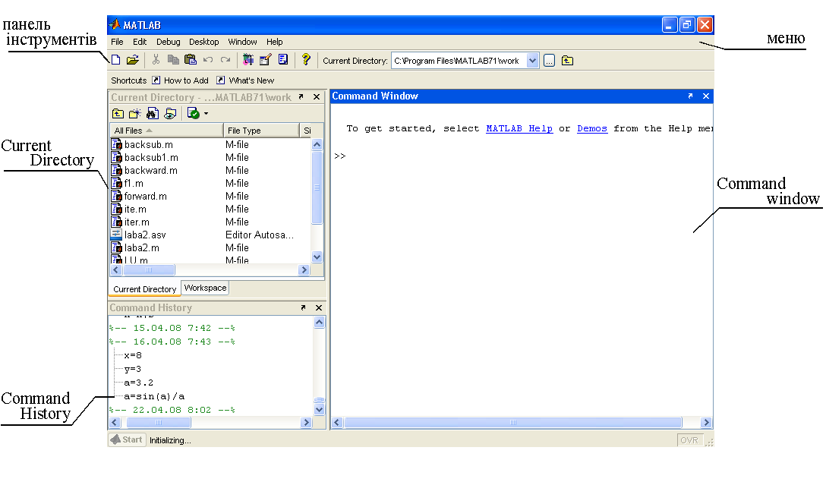Click the up-folder icon in Current Directory panel
826x504 pixels.
coord(118,113)
